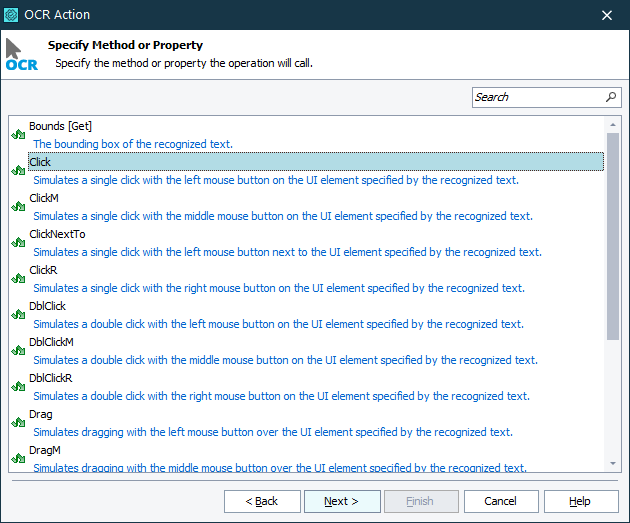Select the Drag method entry
Screen dimensions: 630x523
[41, 414]
